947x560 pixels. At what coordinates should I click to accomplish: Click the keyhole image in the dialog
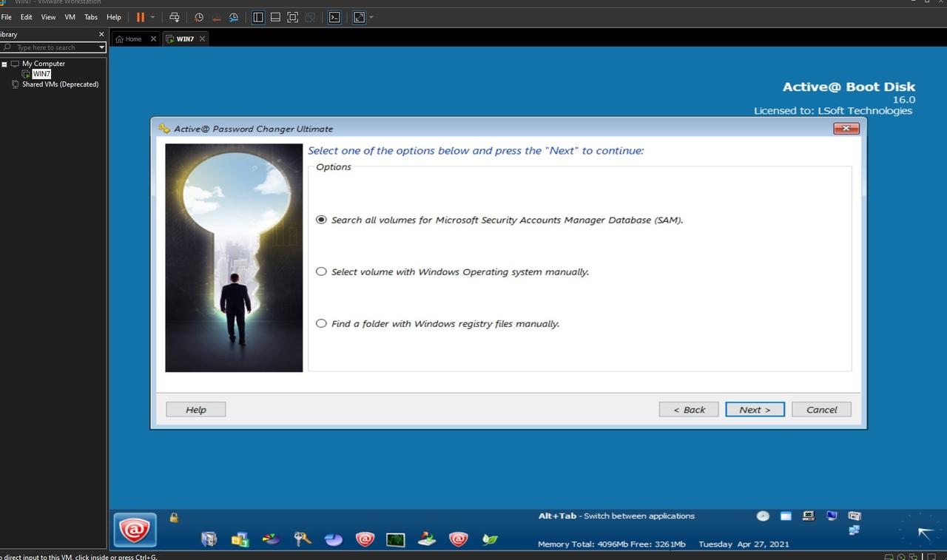click(x=234, y=257)
